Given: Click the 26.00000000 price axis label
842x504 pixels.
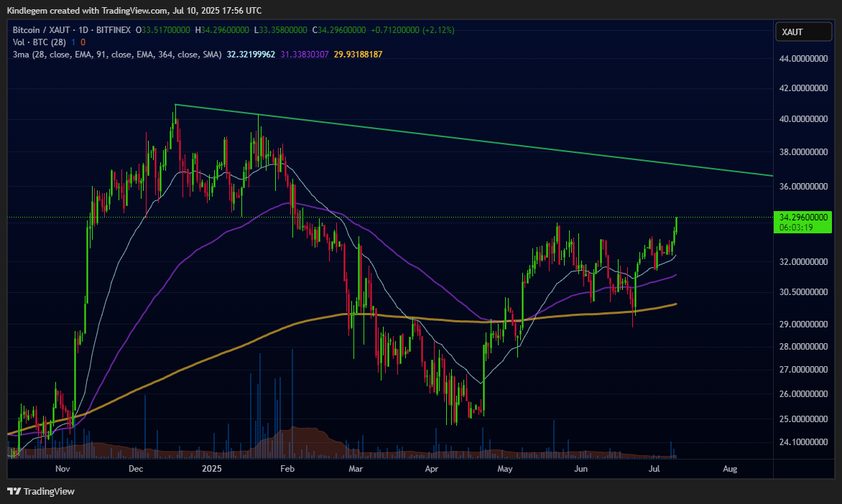Looking at the screenshot, I should click(x=803, y=394).
